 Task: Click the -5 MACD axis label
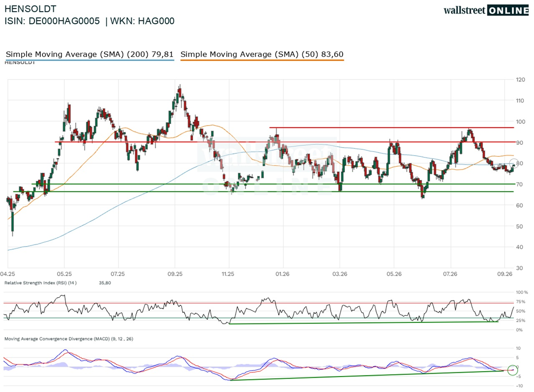[x=519, y=377]
